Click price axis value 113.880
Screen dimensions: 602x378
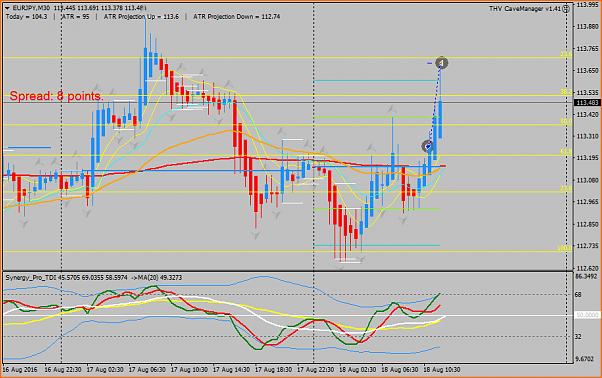pyautogui.click(x=587, y=27)
